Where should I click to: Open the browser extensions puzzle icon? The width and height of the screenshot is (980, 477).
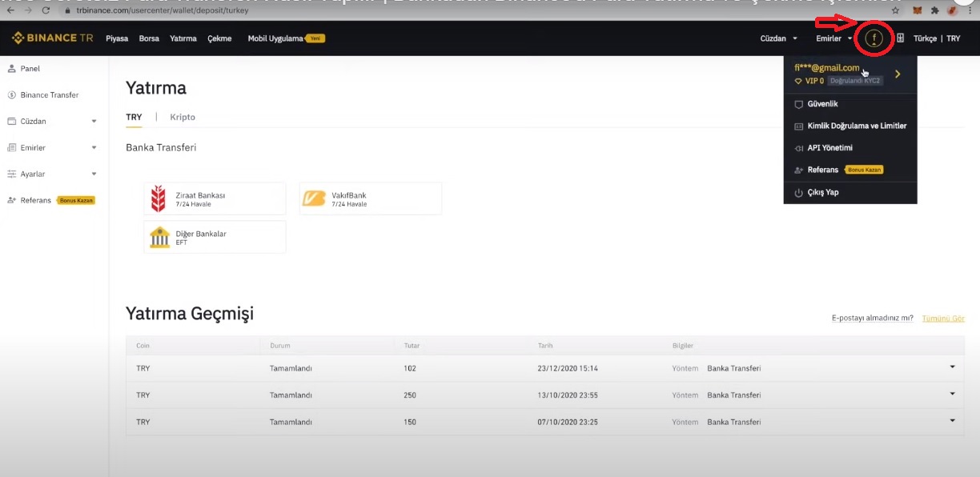point(934,10)
